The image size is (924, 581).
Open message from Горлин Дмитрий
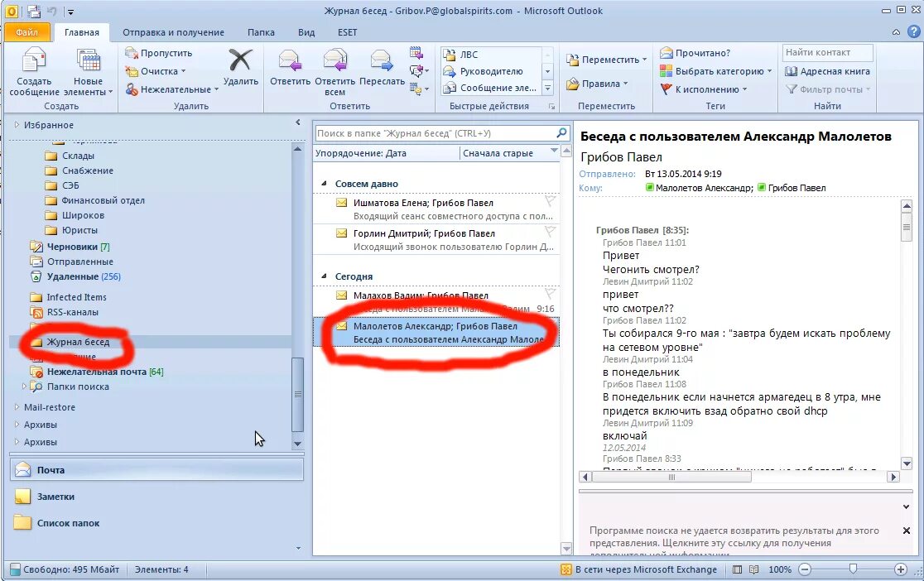point(436,240)
